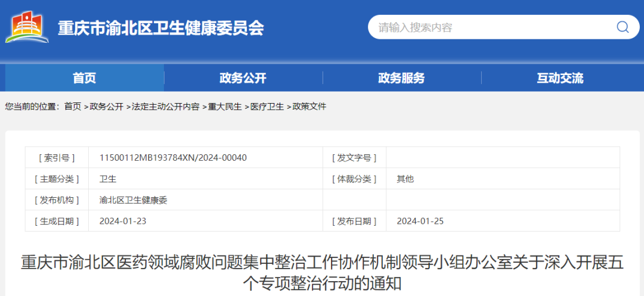This screenshot has height=296, width=644.
Task: Open the 首页 navigation tab
Action: [x=84, y=78]
